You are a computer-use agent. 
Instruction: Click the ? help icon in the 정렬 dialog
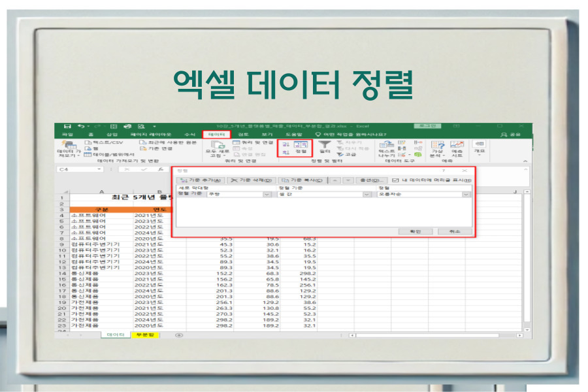443,171
